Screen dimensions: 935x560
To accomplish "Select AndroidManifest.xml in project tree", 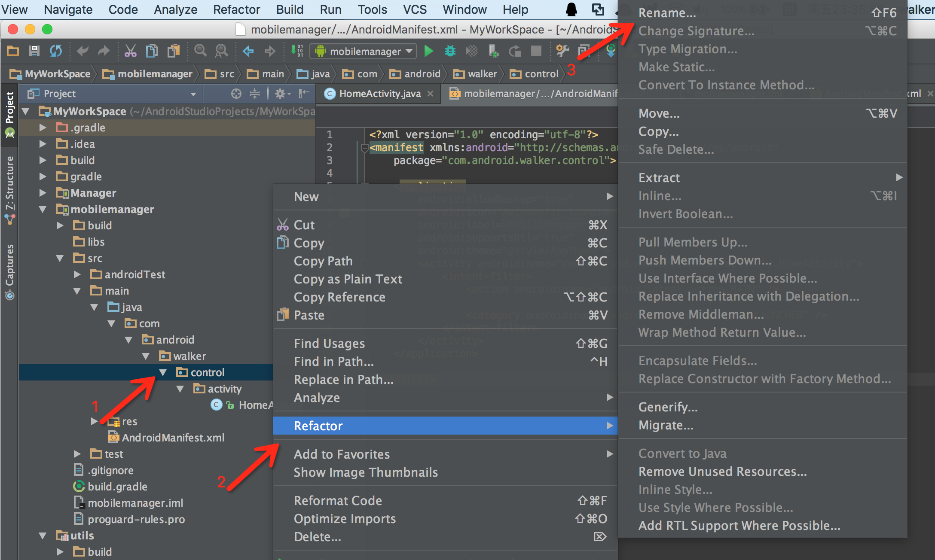I will (x=166, y=438).
